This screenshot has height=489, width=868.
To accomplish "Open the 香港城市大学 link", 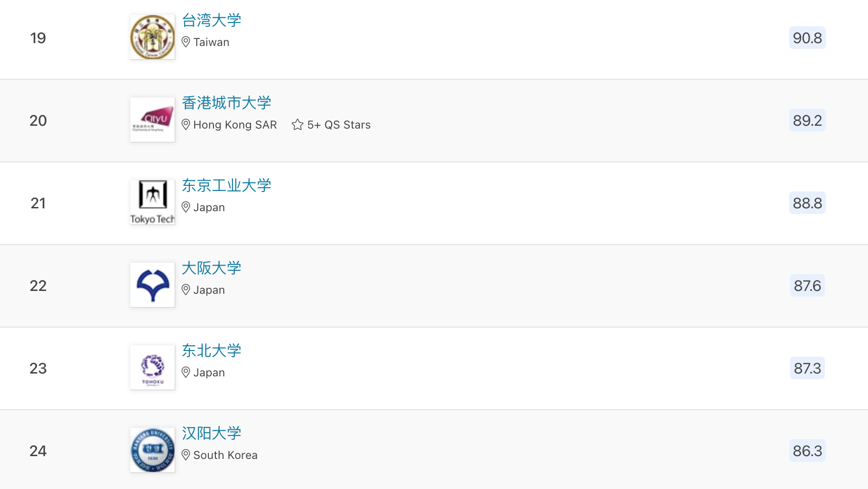I will click(227, 103).
